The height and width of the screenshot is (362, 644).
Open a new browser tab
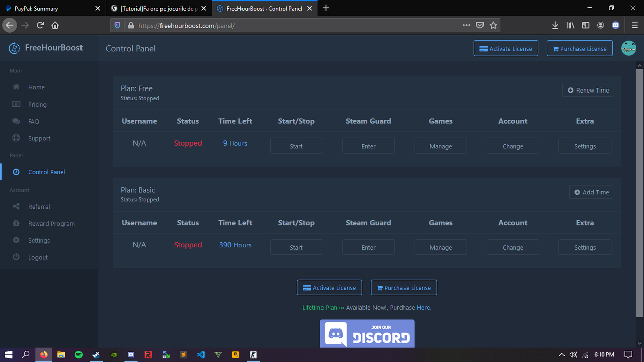326,8
